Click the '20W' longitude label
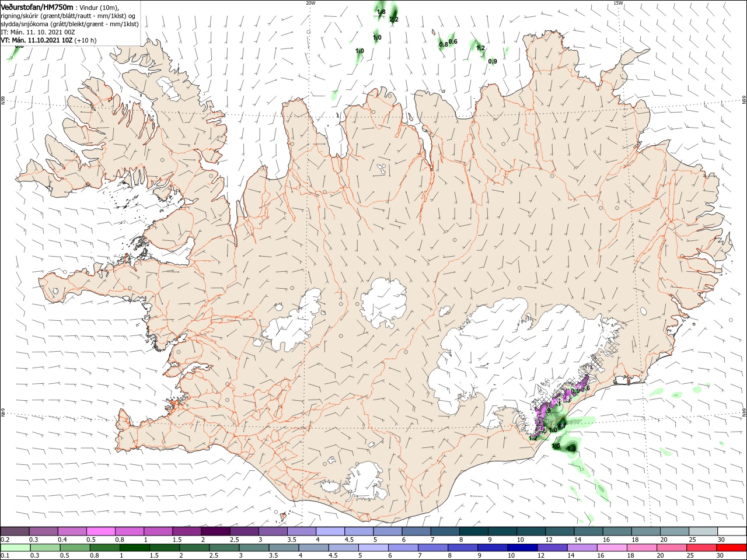The image size is (747, 560). (x=310, y=3)
